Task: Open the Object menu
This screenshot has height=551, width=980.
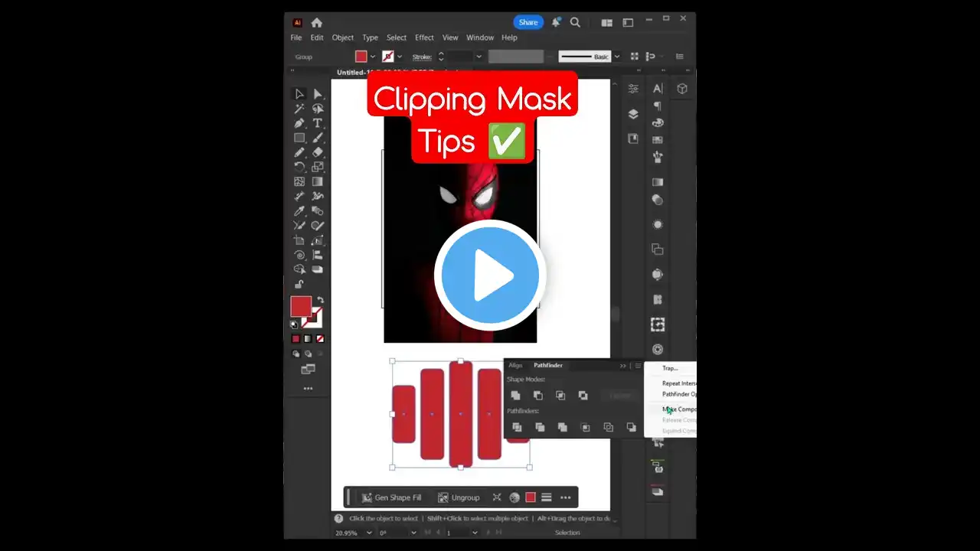Action: click(343, 37)
